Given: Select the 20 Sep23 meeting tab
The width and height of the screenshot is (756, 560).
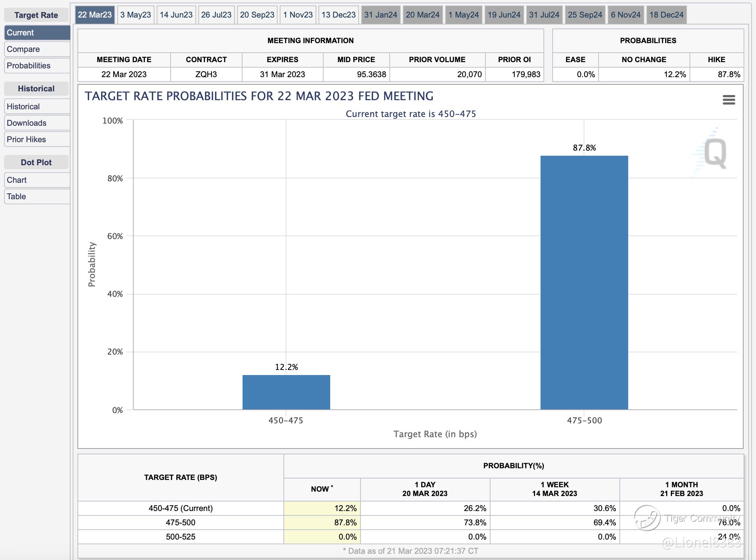Looking at the screenshot, I should pyautogui.click(x=257, y=15).
